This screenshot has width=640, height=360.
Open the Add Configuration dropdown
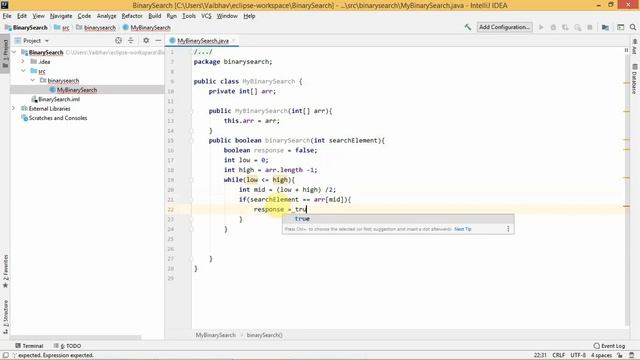pos(504,27)
